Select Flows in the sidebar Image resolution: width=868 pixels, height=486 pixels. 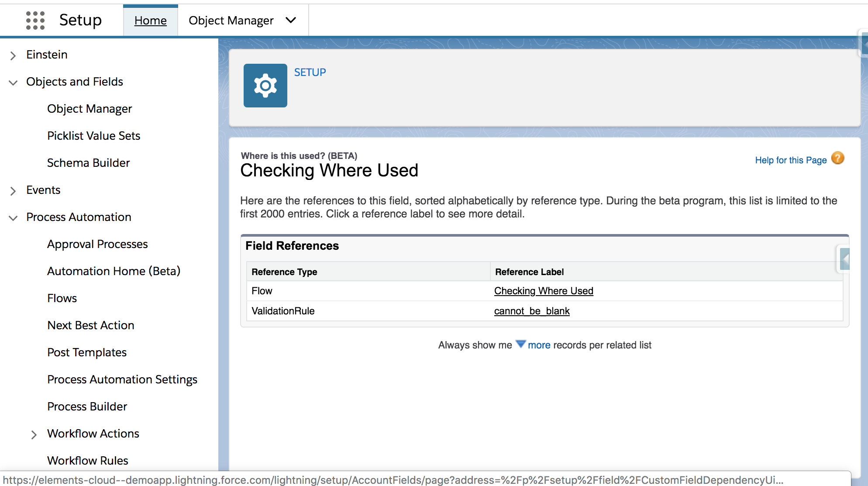pyautogui.click(x=62, y=298)
